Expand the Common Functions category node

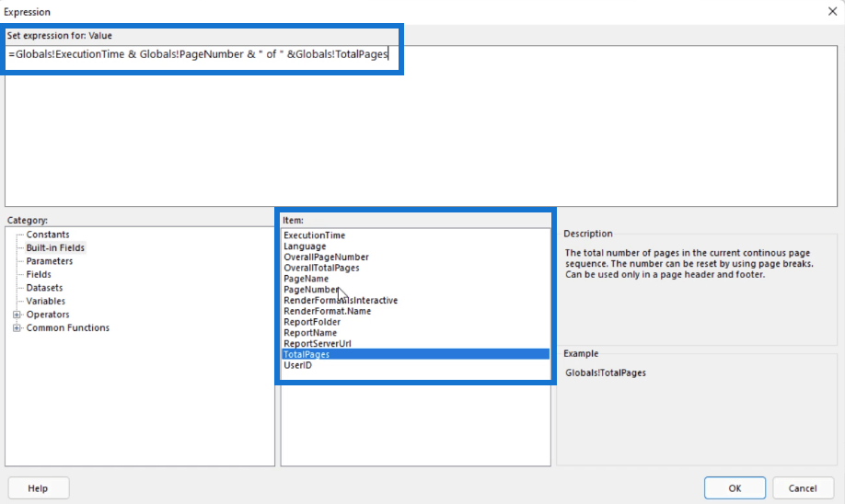tap(17, 328)
